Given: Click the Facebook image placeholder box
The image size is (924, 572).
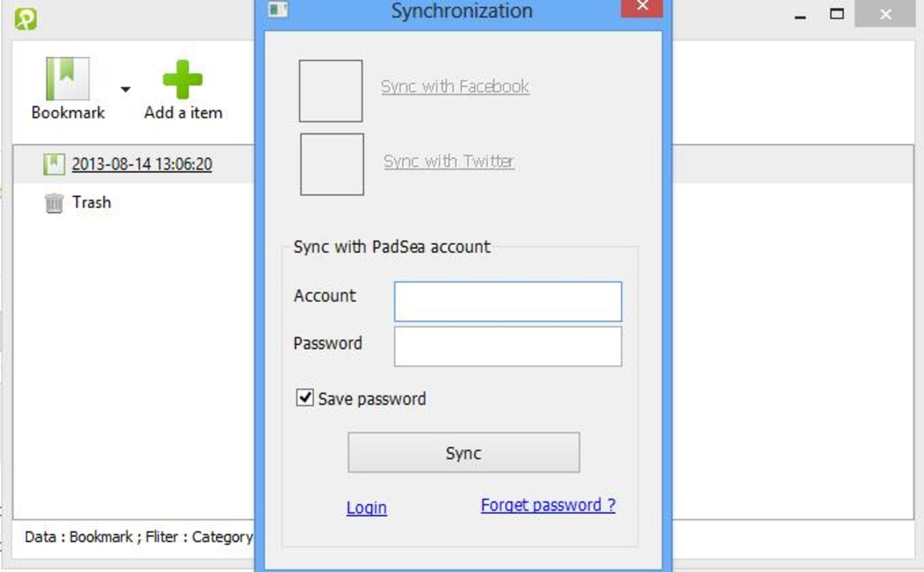Looking at the screenshot, I should (x=330, y=91).
